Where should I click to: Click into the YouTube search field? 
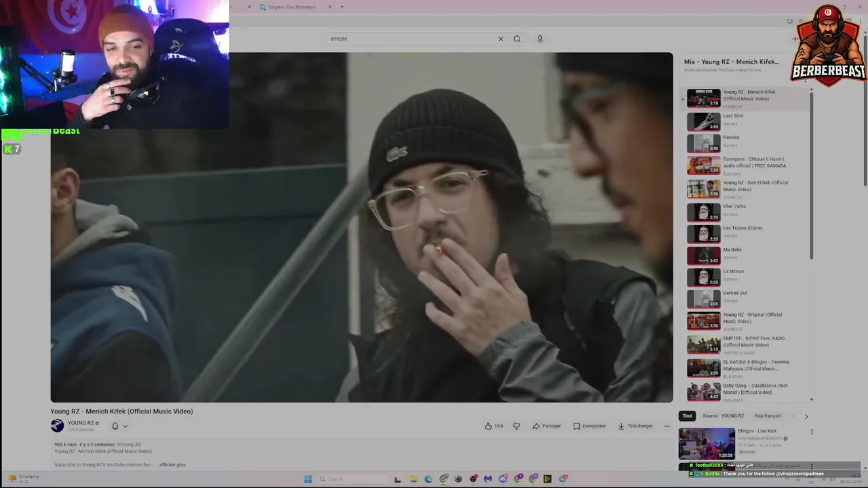pyautogui.click(x=412, y=39)
